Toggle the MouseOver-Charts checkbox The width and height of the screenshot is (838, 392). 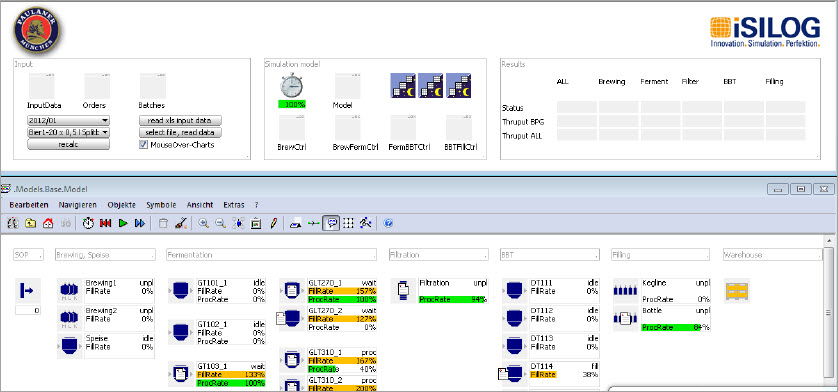pos(143,144)
